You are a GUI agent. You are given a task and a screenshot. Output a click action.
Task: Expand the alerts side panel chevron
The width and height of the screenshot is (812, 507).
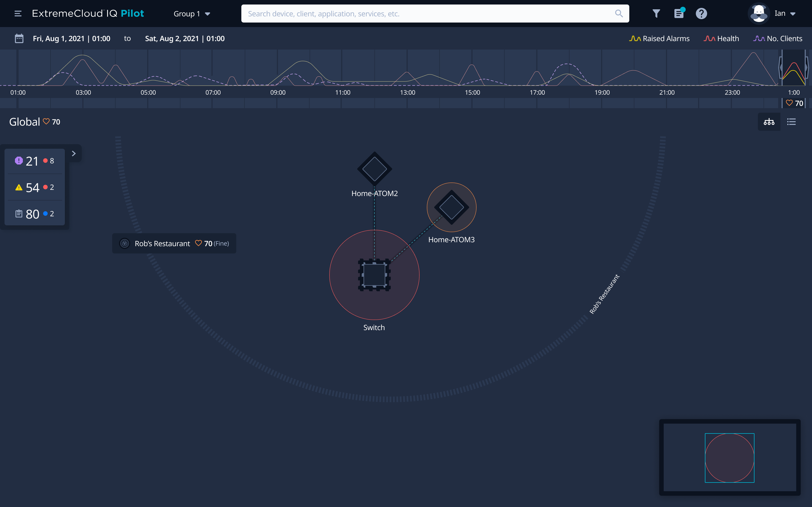[x=74, y=153]
